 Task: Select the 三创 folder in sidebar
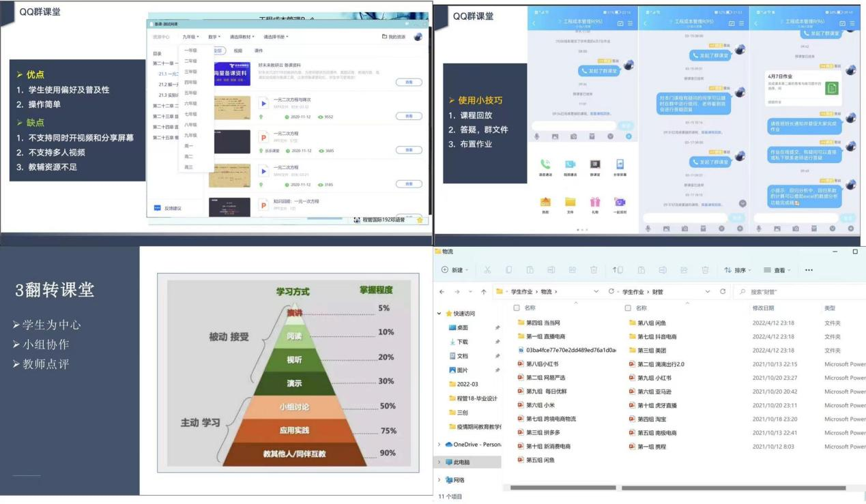click(457, 413)
